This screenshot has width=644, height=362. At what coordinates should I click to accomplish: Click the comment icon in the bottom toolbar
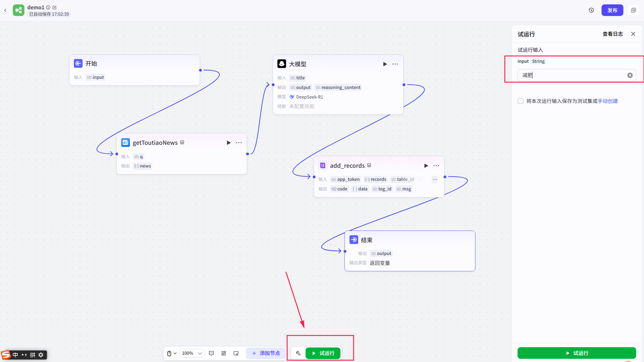coord(211,353)
